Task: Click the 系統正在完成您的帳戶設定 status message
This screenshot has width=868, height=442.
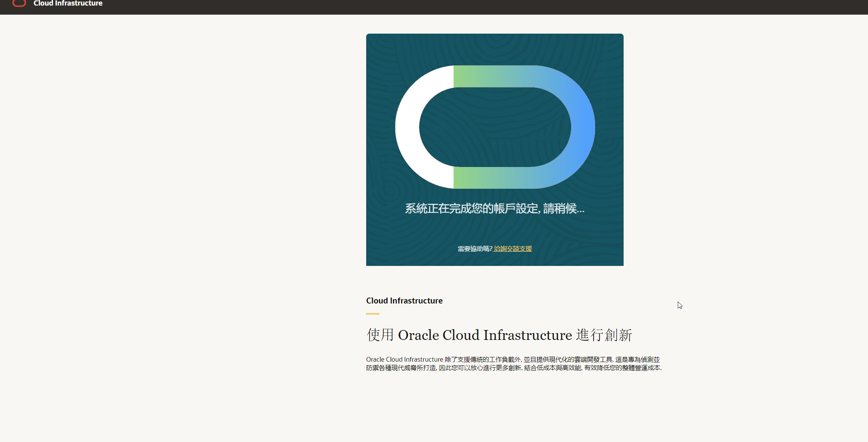Action: 495,208
